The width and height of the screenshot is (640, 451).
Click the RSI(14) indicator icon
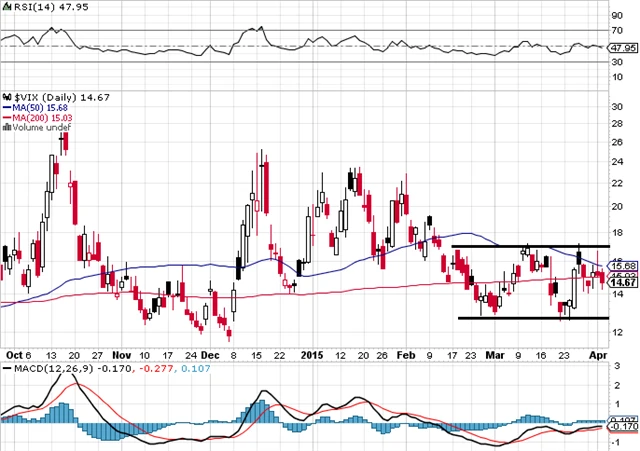(x=6, y=6)
